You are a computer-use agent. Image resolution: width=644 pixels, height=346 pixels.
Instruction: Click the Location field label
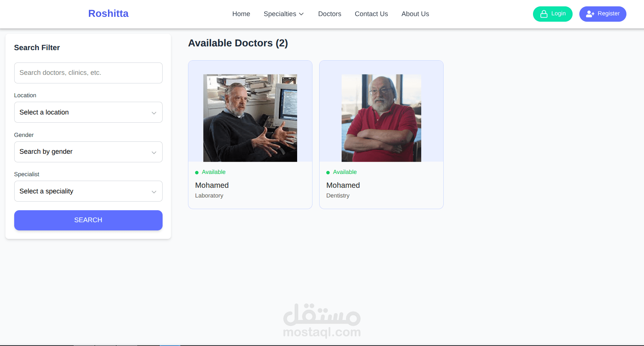point(25,95)
